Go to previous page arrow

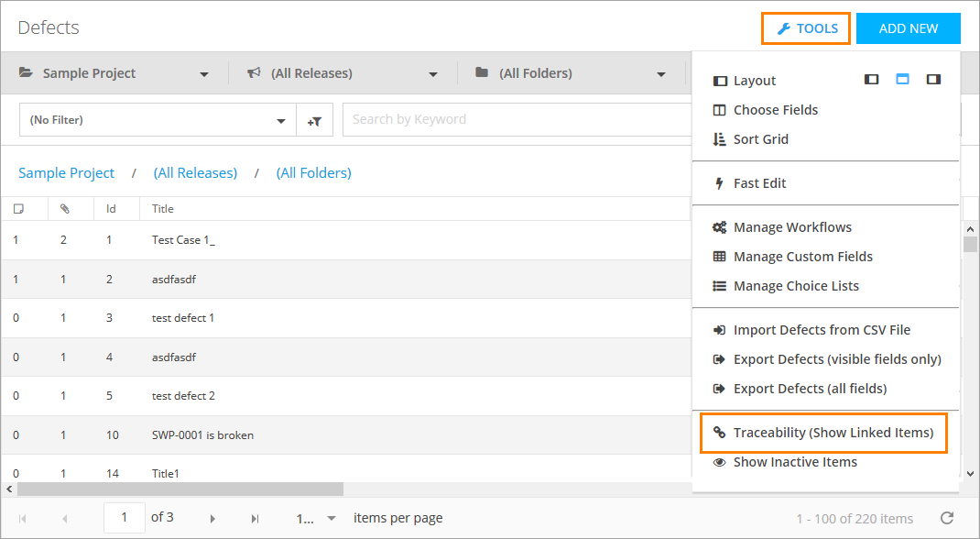(x=64, y=518)
